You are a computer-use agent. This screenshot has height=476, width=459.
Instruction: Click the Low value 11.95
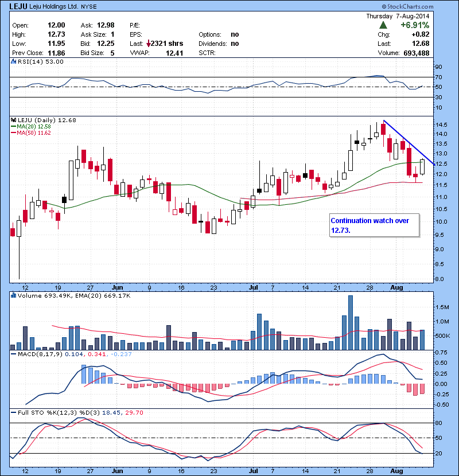(x=56, y=44)
